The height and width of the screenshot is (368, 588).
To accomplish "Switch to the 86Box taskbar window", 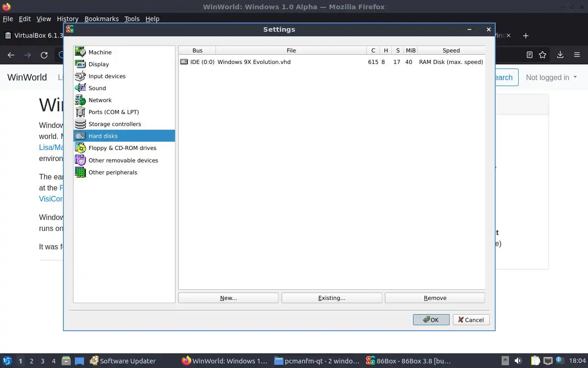I will click(409, 361).
